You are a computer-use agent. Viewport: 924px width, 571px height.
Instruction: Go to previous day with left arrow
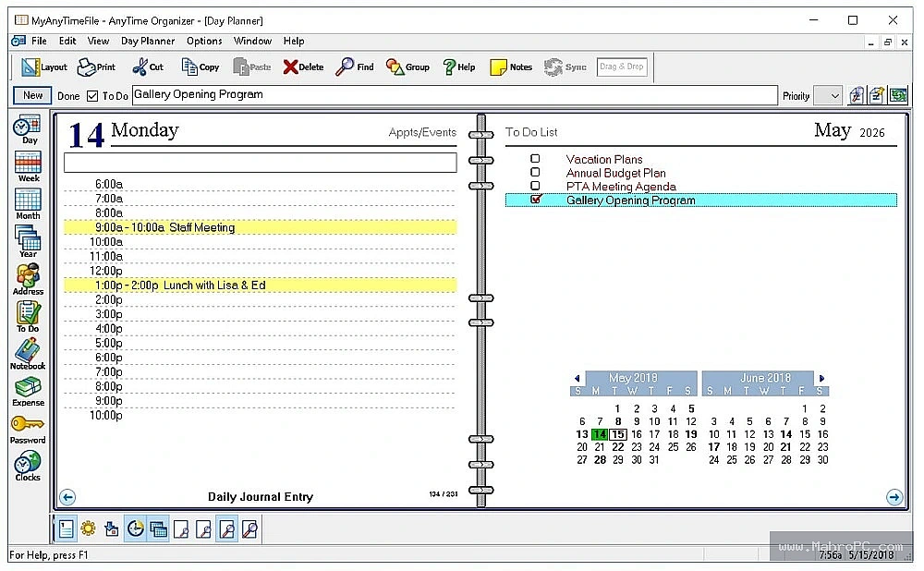click(67, 497)
